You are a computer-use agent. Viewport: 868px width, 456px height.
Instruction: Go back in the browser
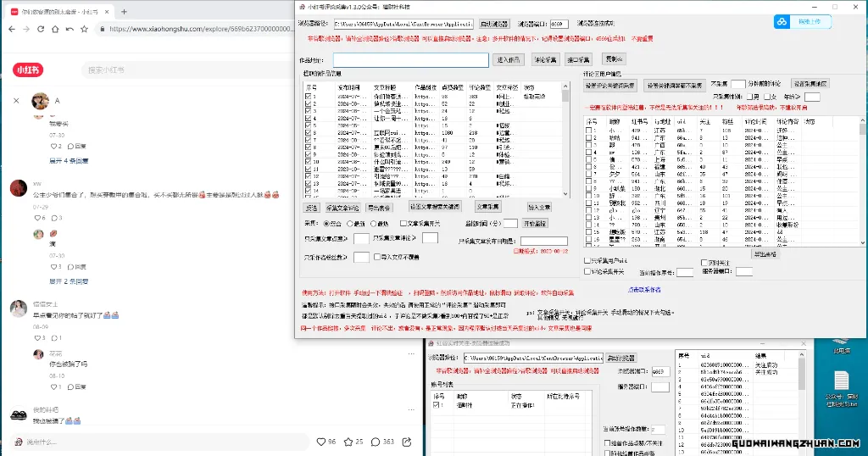(x=12, y=29)
